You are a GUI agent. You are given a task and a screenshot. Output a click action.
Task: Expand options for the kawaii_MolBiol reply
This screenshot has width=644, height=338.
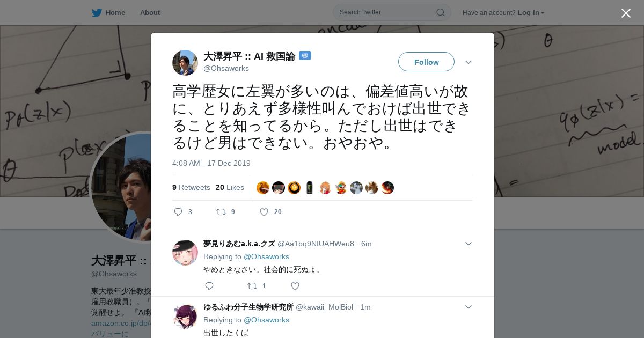tap(469, 307)
